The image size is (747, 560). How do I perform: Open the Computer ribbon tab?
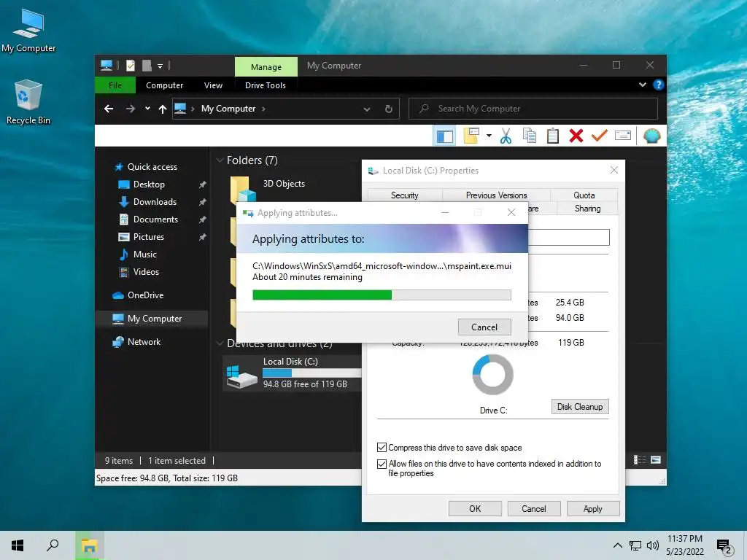click(164, 85)
